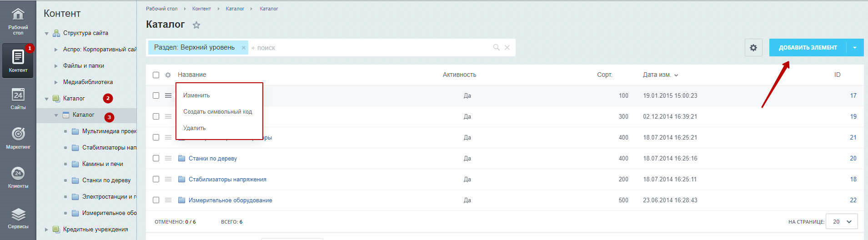Click into the search input field
This screenshot has width=868, height=240.
tap(371, 48)
